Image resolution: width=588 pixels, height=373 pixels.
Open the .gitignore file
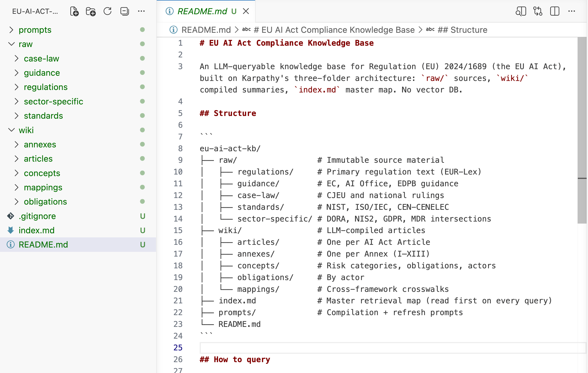(x=37, y=216)
